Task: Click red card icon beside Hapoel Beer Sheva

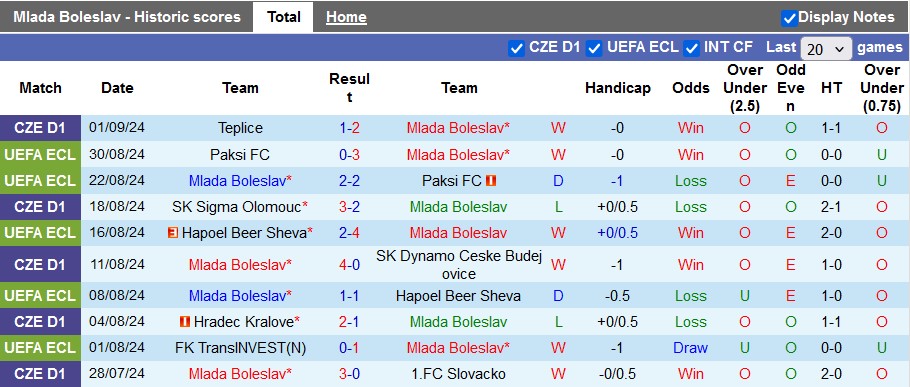Action: point(172,233)
